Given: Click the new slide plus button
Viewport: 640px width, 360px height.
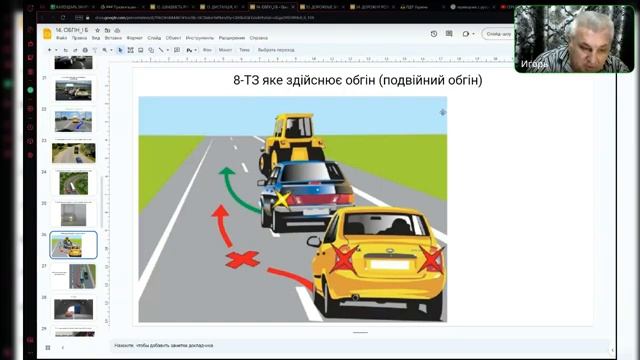Looking at the screenshot, I should coord(49,50).
